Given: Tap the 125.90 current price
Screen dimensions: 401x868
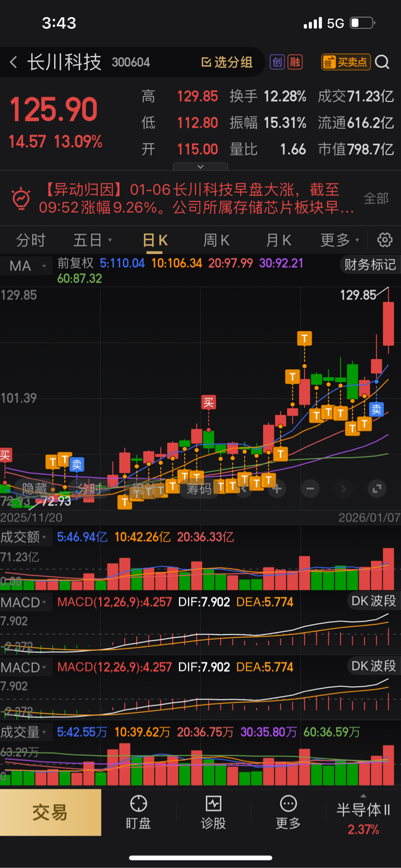Looking at the screenshot, I should tap(53, 110).
